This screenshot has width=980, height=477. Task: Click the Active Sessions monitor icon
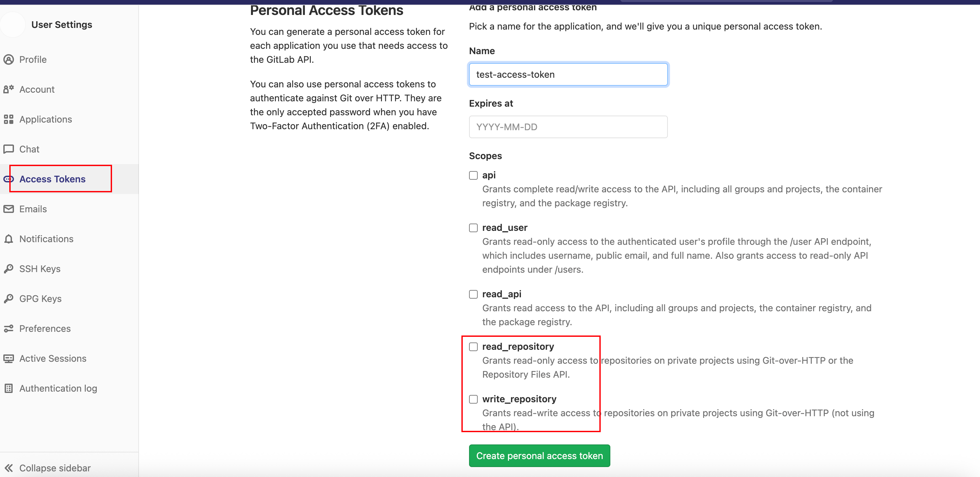pyautogui.click(x=9, y=358)
